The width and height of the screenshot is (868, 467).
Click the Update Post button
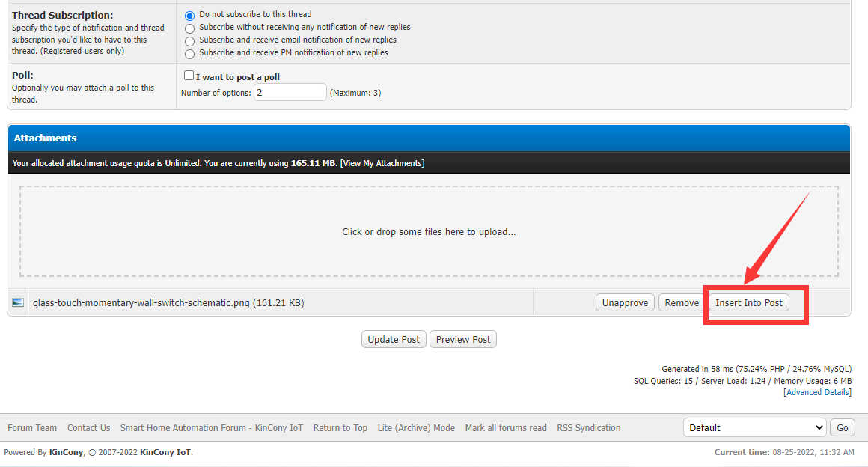pyautogui.click(x=394, y=339)
